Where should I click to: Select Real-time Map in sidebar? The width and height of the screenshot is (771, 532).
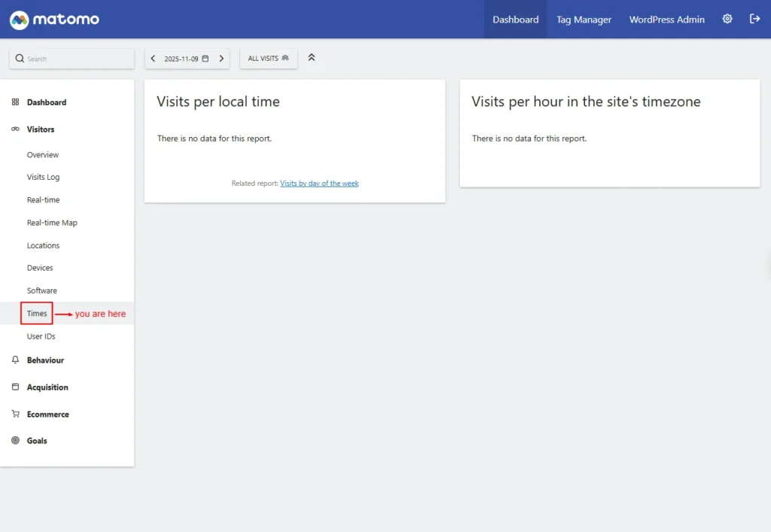(52, 223)
